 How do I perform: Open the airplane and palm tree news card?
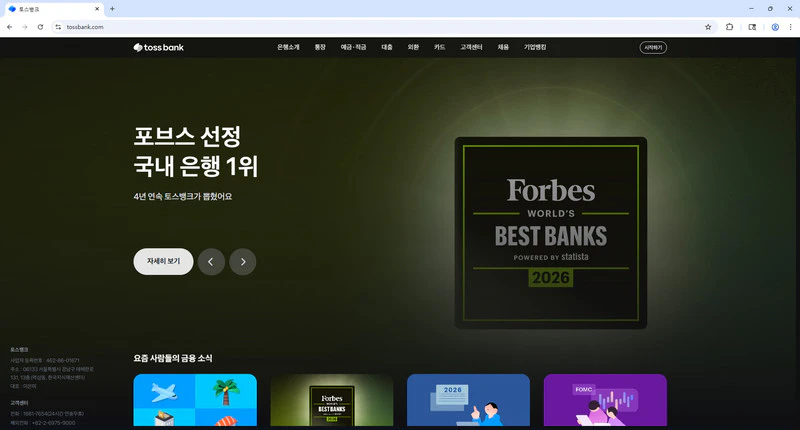click(195, 400)
